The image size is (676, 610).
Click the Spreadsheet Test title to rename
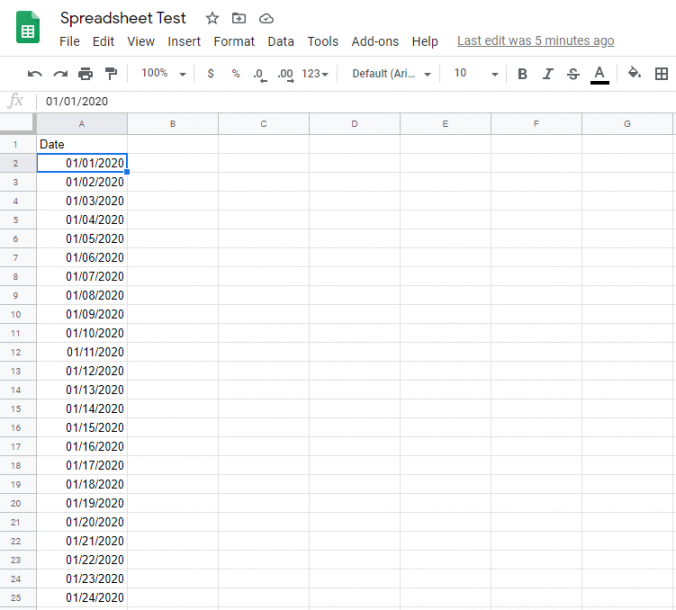(123, 18)
